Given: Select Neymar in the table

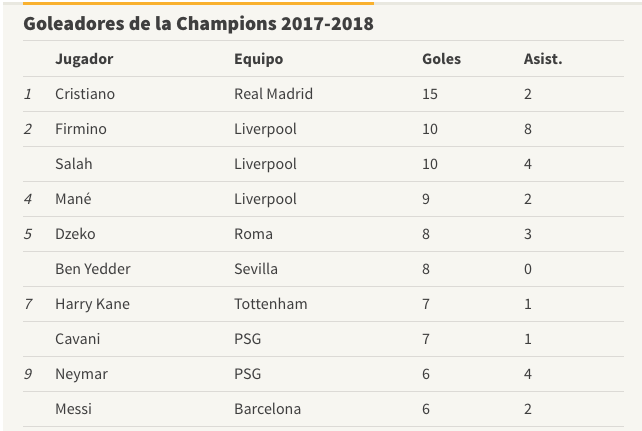Looking at the screenshot, I should (x=81, y=374).
